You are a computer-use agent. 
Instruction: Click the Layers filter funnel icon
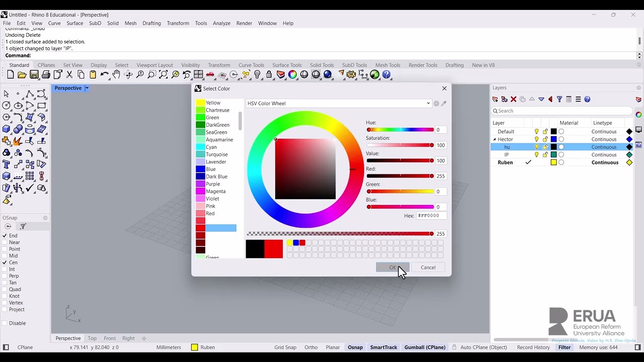pyautogui.click(x=559, y=100)
